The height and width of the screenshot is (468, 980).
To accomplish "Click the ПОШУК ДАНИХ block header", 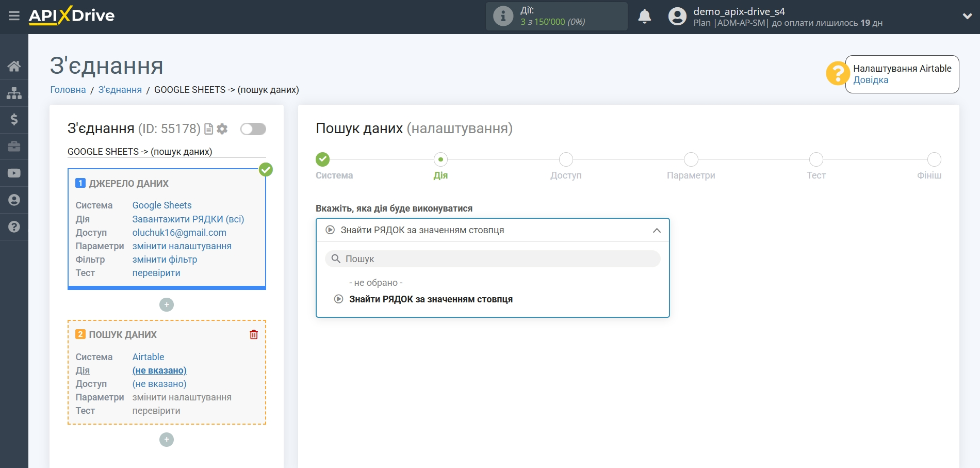I will tap(123, 335).
